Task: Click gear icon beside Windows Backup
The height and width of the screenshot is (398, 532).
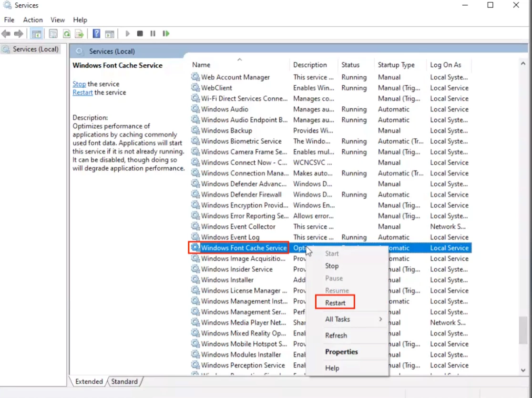Action: coord(195,130)
